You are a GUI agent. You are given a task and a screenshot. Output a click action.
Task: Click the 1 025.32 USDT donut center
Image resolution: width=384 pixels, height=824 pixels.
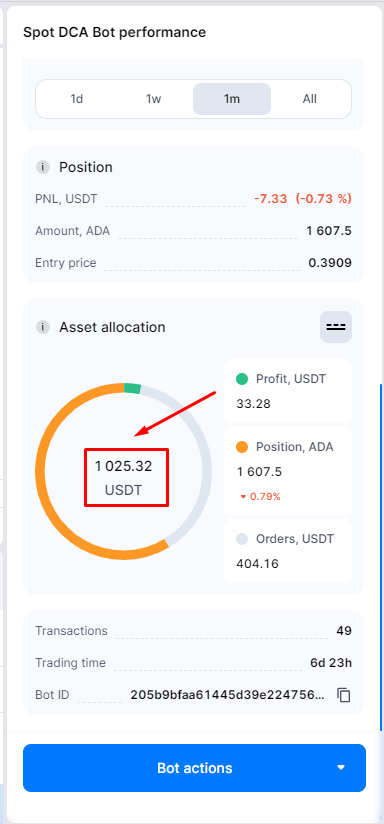[126, 477]
